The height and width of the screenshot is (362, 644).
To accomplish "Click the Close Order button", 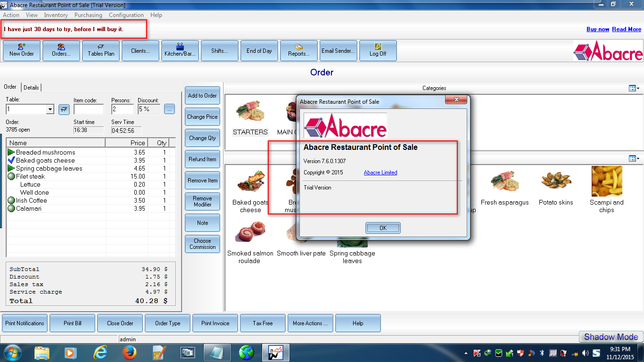I will coord(120,323).
